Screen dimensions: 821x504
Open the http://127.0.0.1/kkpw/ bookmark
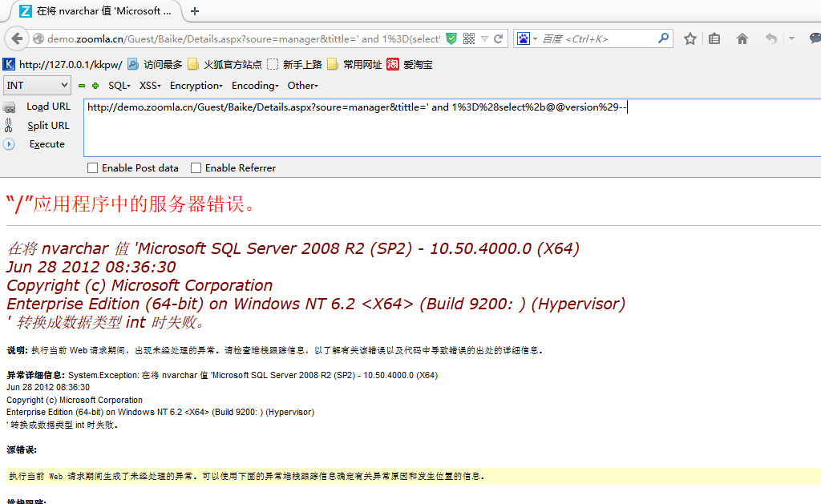point(63,64)
